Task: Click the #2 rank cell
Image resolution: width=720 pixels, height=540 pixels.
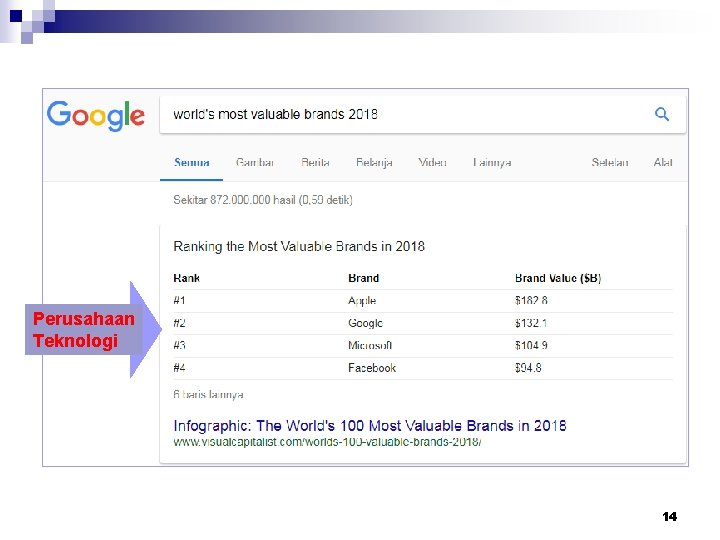Action: tap(179, 323)
